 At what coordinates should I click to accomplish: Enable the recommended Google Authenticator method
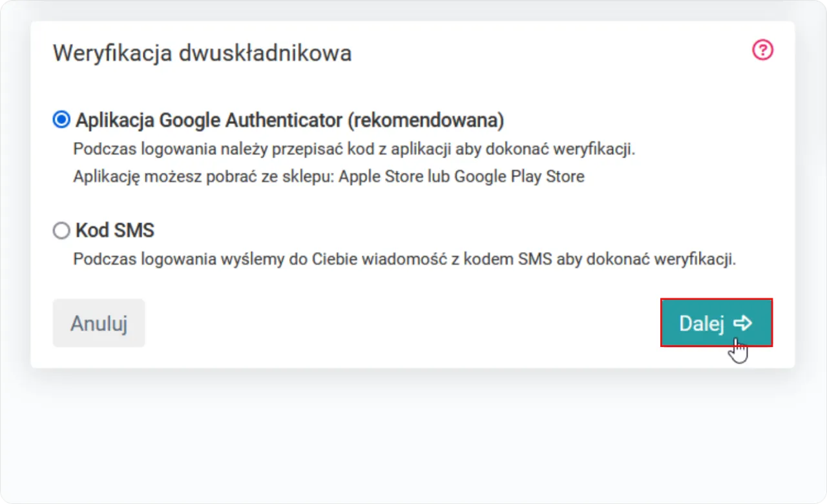click(x=61, y=119)
